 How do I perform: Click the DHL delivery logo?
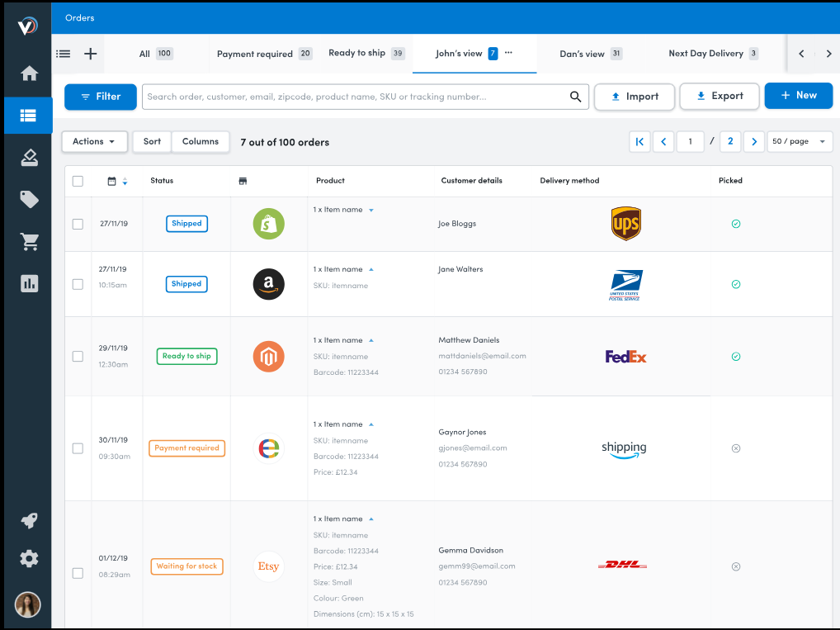pyautogui.click(x=622, y=565)
